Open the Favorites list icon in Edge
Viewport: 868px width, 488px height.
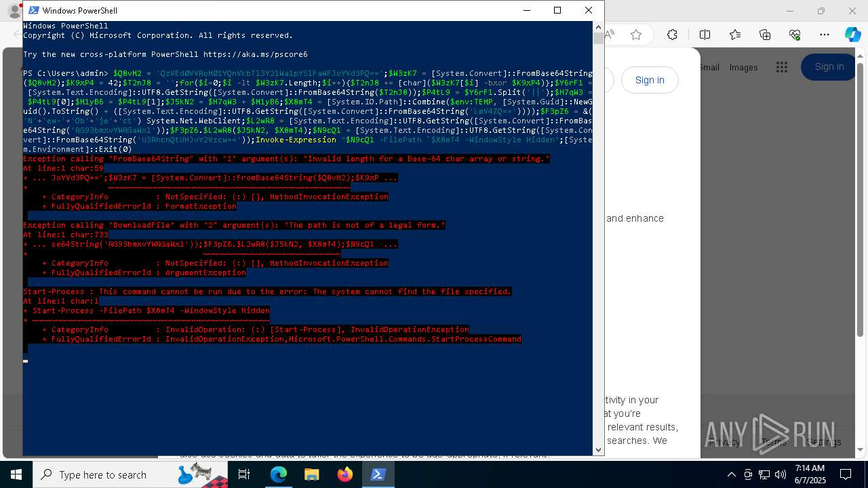coord(735,35)
